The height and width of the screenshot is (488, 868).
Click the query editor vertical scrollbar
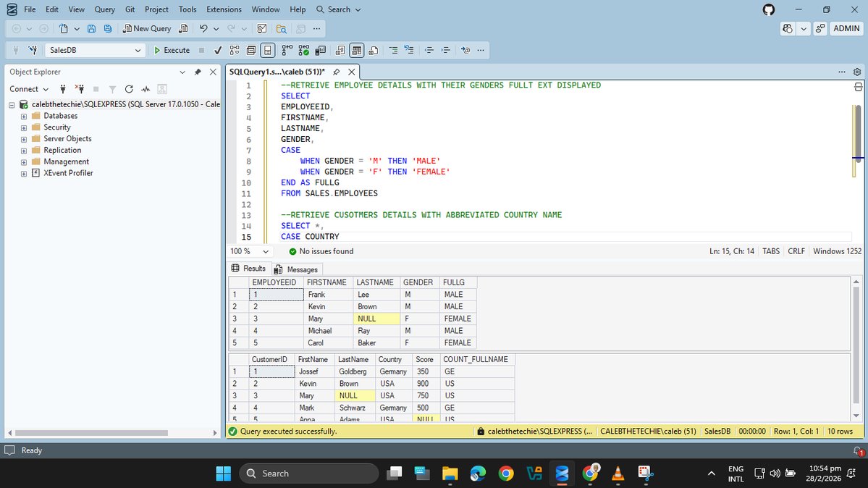(857, 133)
